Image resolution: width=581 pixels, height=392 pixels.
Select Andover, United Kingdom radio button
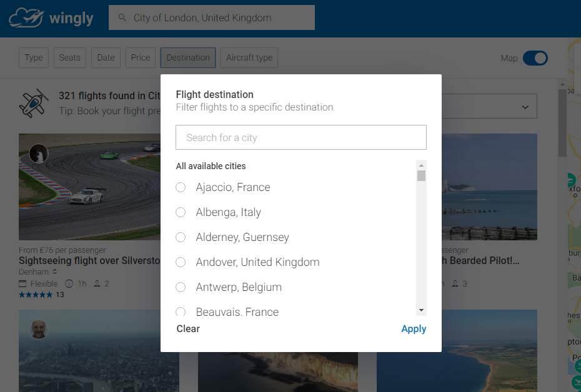tap(181, 262)
